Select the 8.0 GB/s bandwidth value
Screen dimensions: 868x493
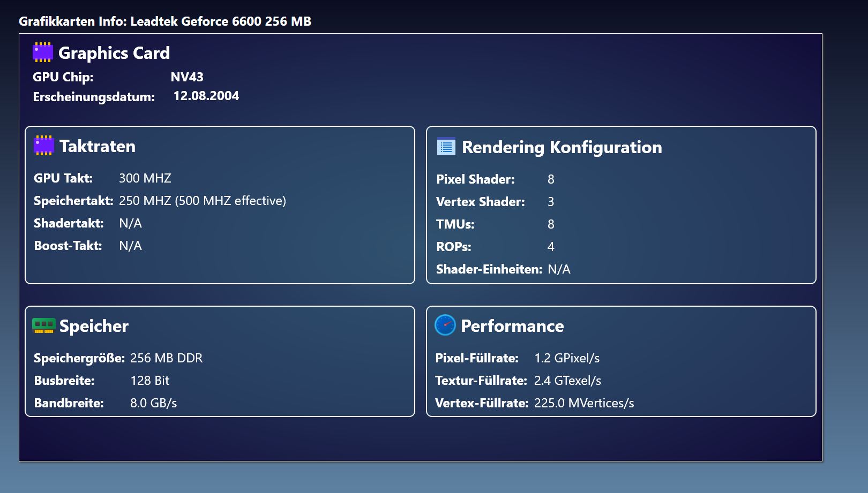pyautogui.click(x=154, y=403)
